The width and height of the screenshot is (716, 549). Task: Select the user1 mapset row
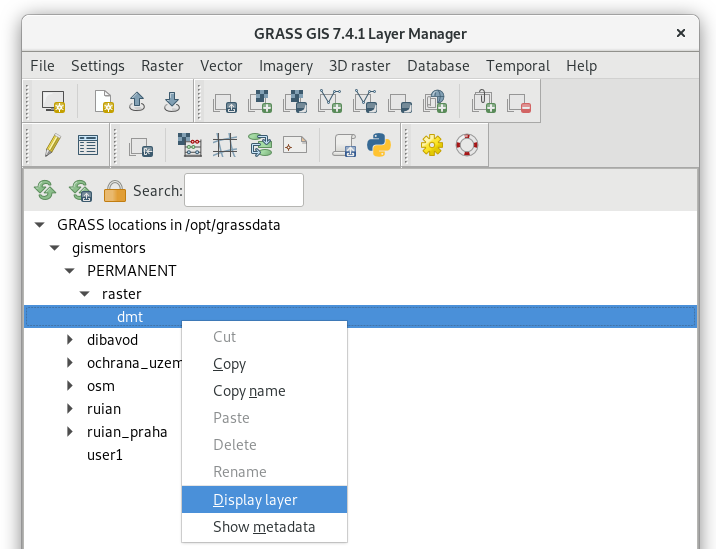pos(105,455)
